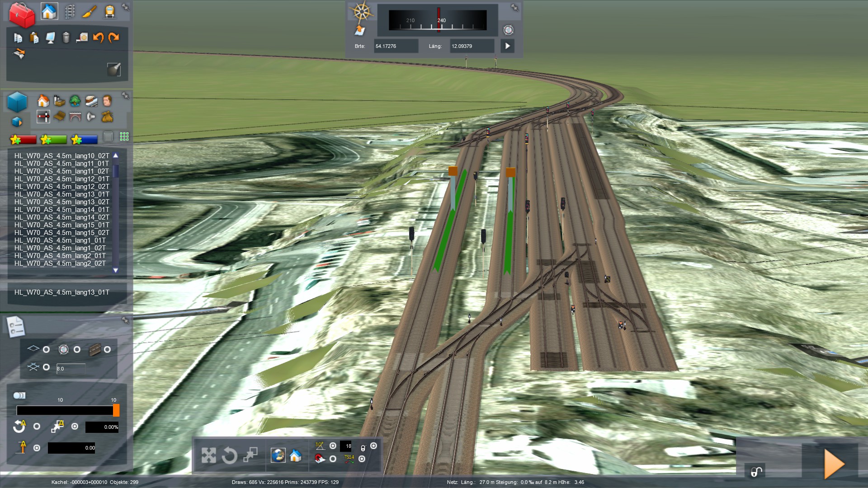Click the measuring tape tool icon

(x=81, y=38)
